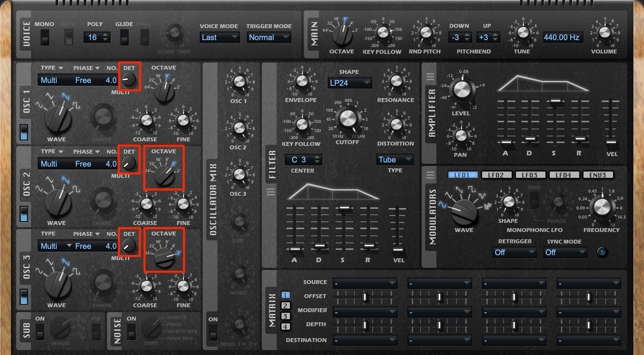Viewport: 644px width, 355px height.
Task: Click the filter CENTER note stepper C 3
Action: tap(303, 160)
